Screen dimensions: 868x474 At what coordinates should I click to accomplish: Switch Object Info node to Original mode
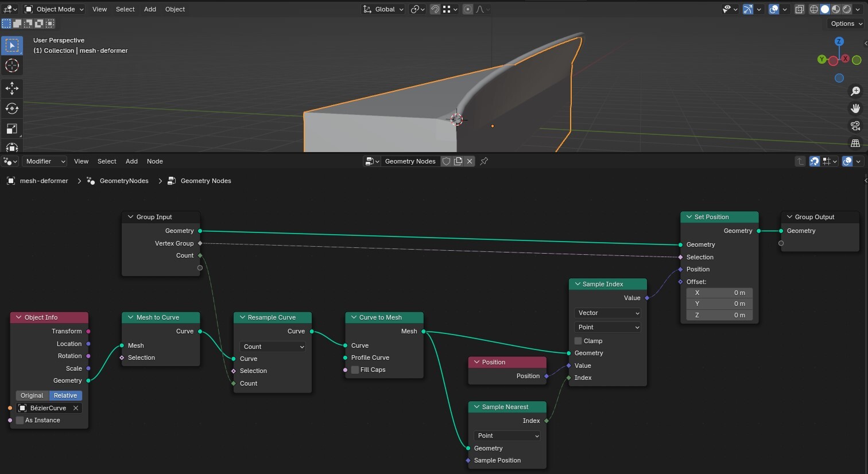tap(32, 395)
